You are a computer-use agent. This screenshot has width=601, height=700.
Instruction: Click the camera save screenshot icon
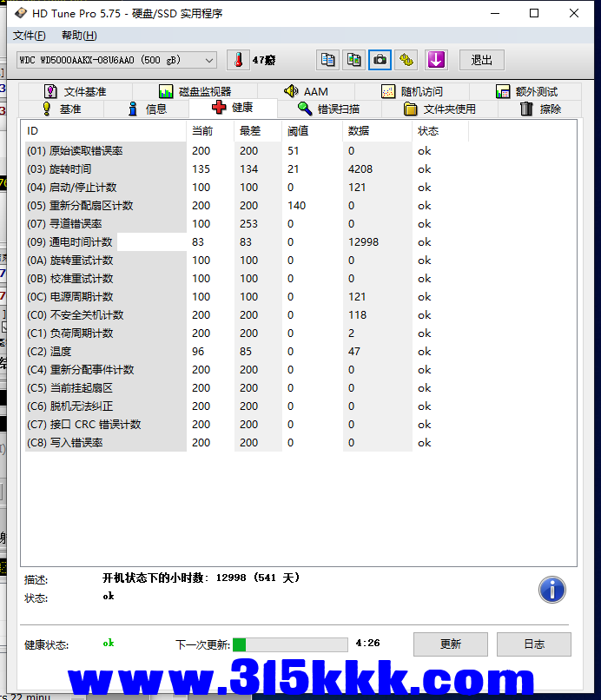click(x=380, y=60)
